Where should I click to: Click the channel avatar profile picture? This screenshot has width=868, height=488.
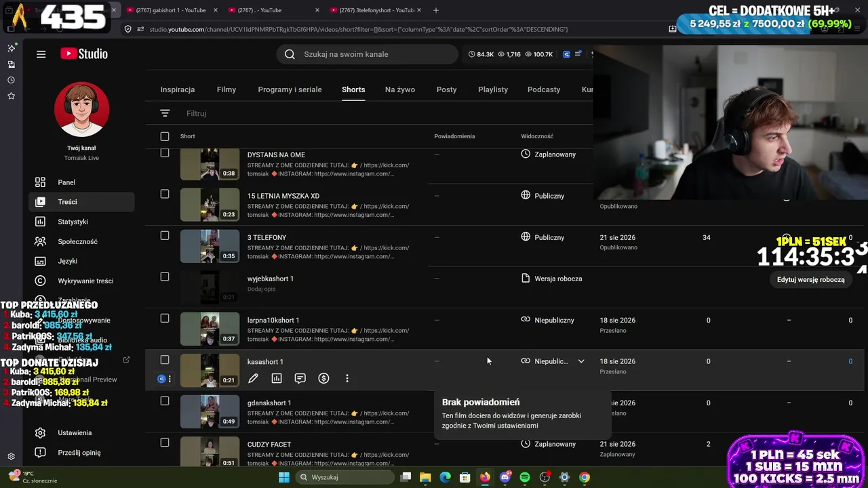click(x=81, y=110)
